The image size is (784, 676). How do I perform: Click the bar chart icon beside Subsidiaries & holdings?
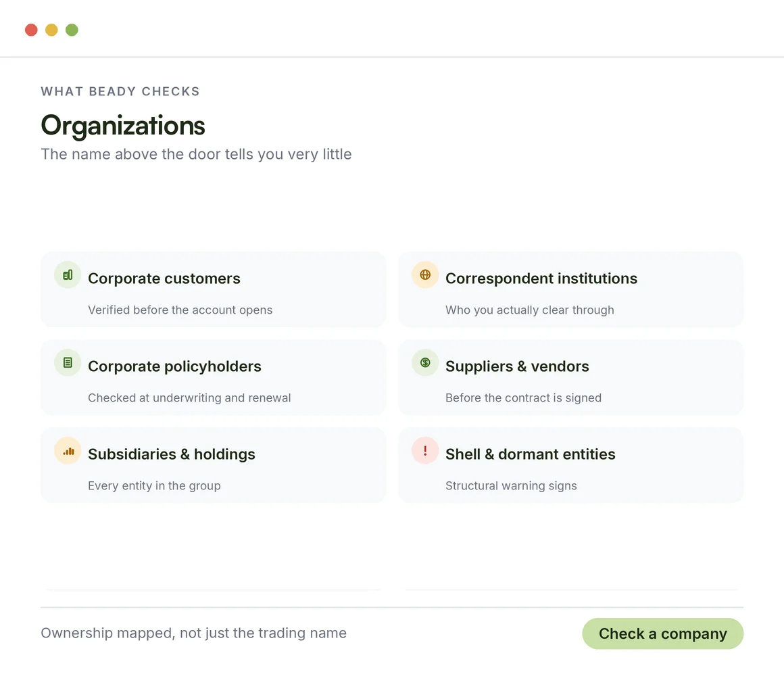[x=68, y=450]
